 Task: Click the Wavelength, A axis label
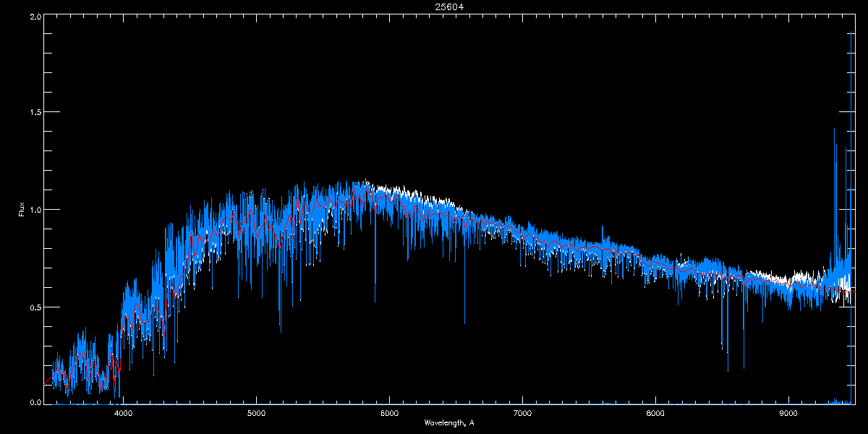point(449,422)
